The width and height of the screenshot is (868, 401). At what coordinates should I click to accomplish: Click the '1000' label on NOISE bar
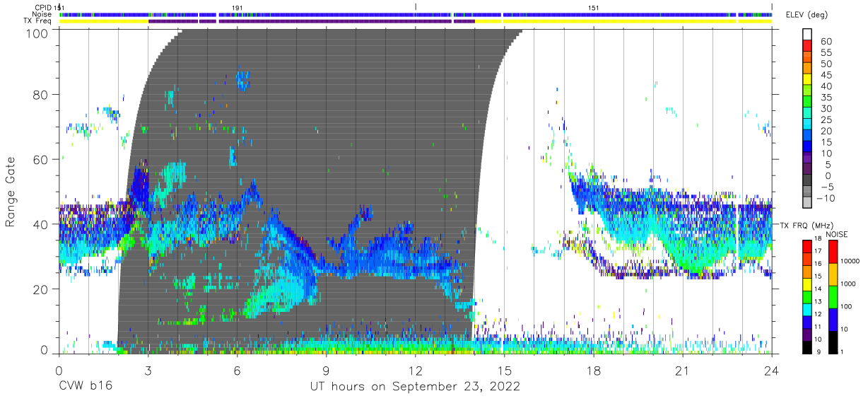click(x=847, y=284)
